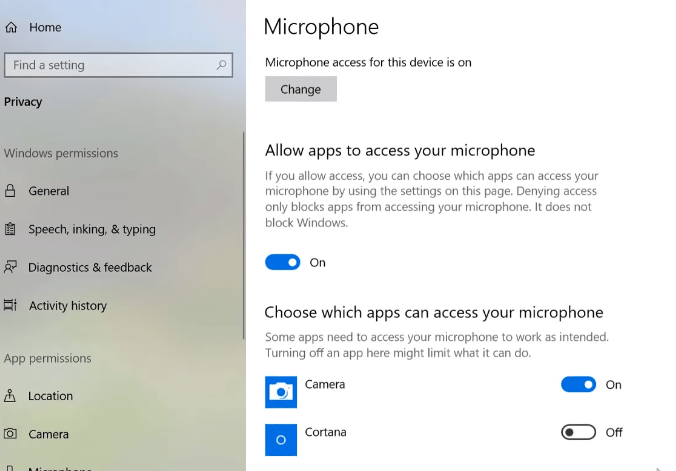Click the Activity history icon

click(x=10, y=306)
